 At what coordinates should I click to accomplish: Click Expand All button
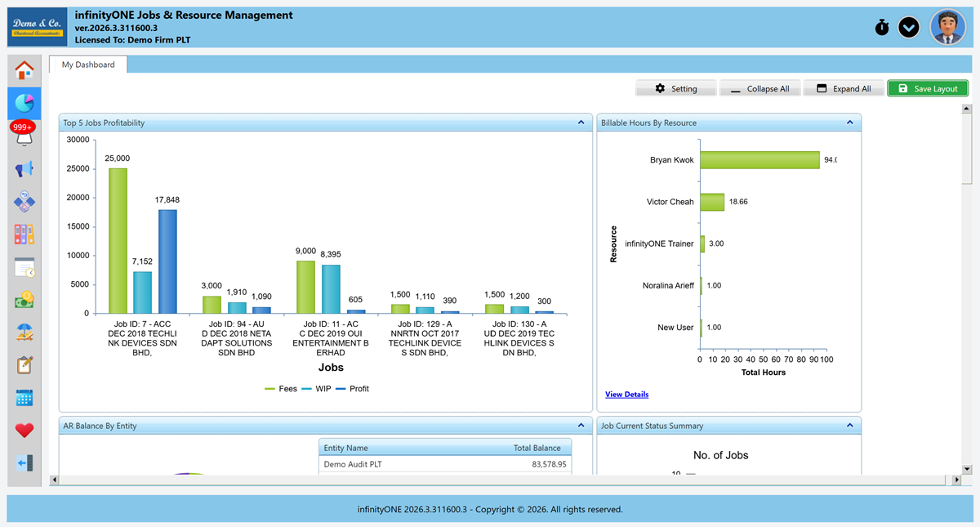[844, 88]
